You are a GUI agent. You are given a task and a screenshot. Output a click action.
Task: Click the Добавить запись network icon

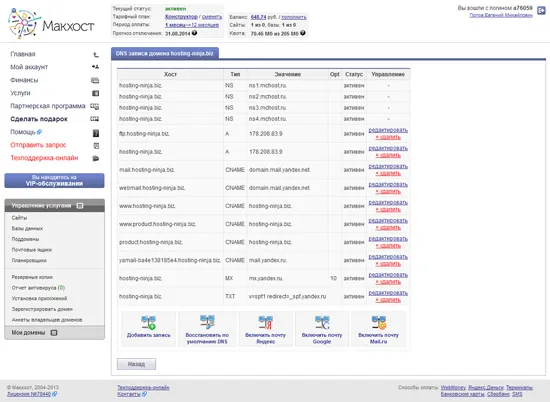coord(149,322)
